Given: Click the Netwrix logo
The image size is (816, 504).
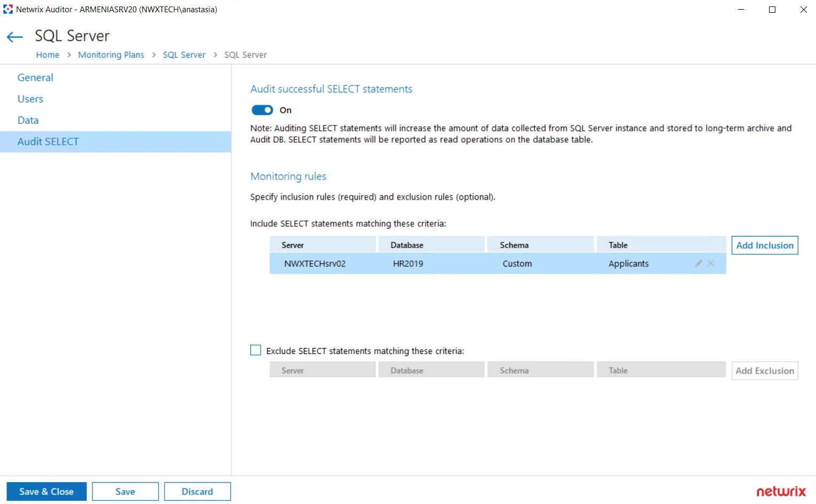Looking at the screenshot, I should coord(781,491).
